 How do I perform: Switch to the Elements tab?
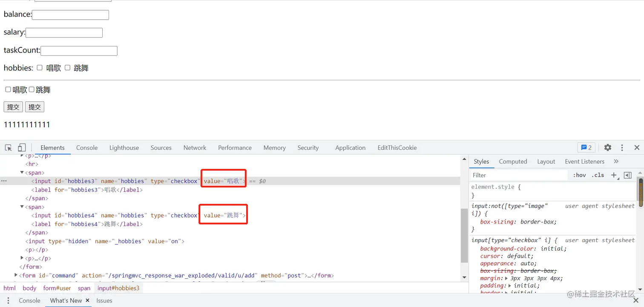(x=52, y=148)
